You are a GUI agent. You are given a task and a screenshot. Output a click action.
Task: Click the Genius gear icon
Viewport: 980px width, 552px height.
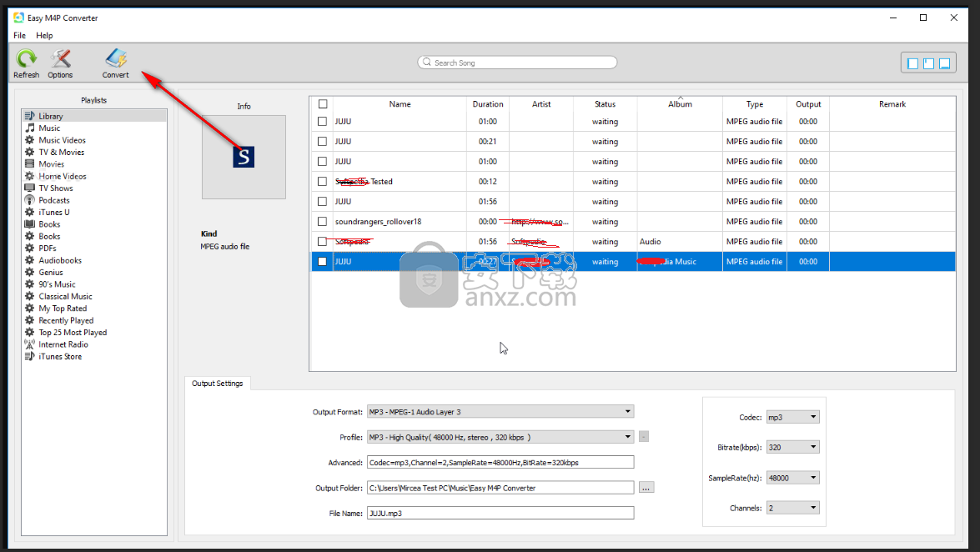(29, 272)
